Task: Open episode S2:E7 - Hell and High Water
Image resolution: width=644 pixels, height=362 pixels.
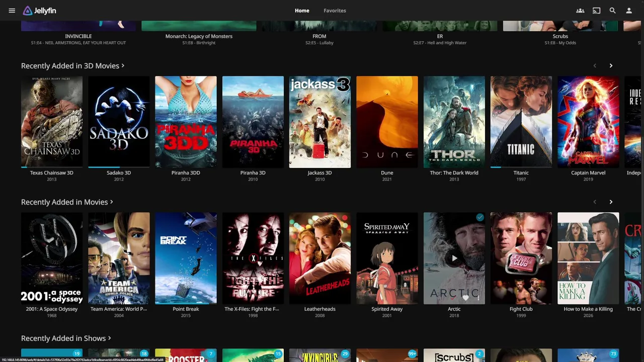Action: tap(440, 43)
